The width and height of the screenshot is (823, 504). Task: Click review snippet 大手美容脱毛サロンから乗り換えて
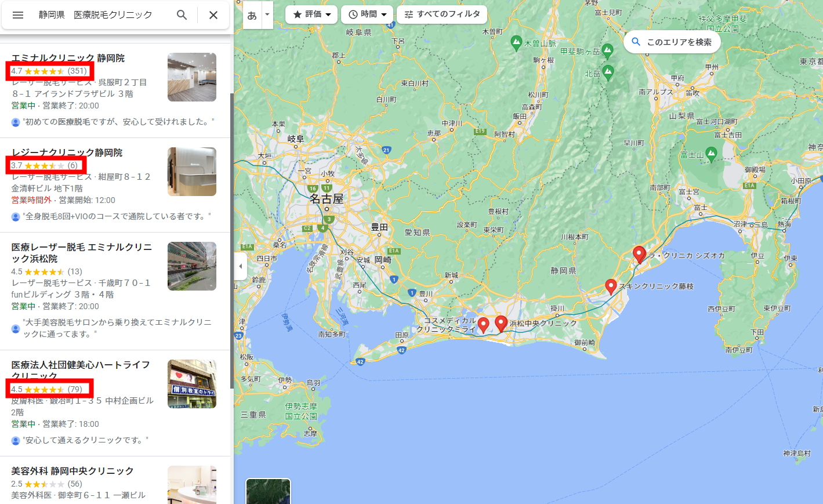[x=117, y=328]
